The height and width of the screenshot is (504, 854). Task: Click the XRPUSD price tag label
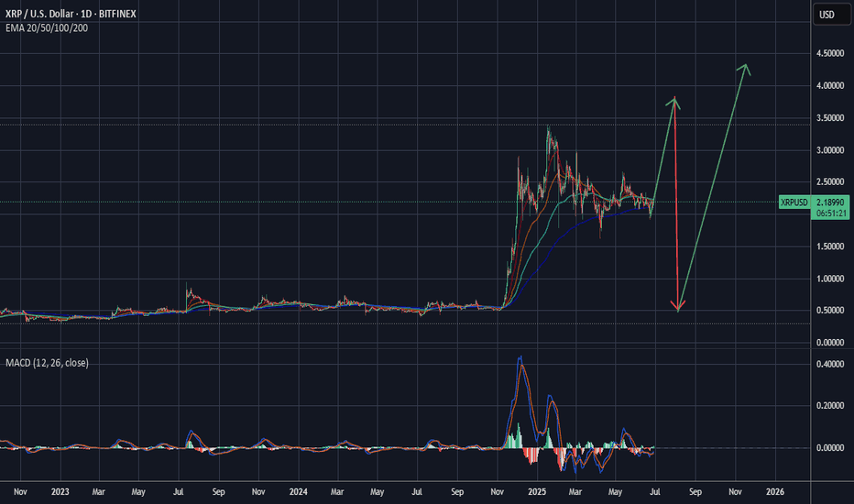pos(794,203)
